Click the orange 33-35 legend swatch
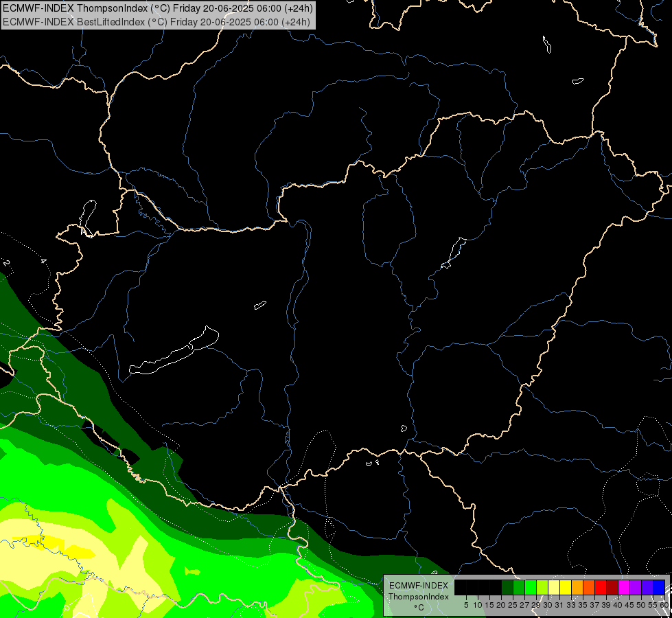The height and width of the screenshot is (618, 672). [x=577, y=587]
